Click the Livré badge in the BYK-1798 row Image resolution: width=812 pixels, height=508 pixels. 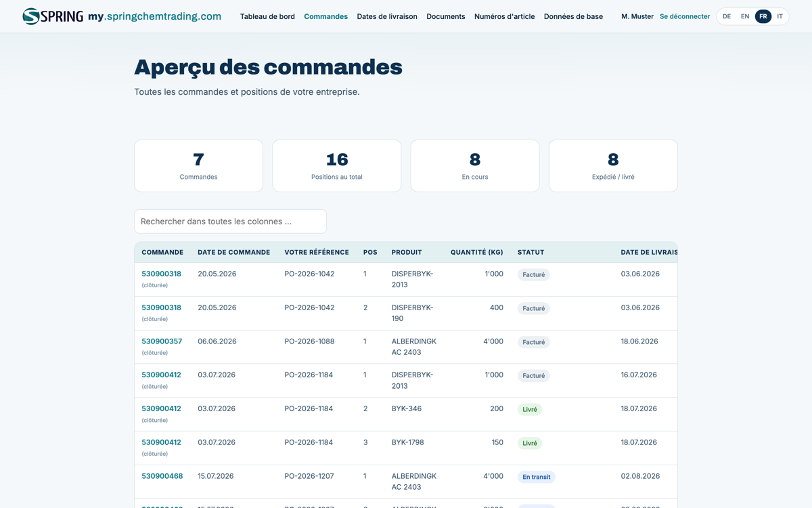point(530,443)
